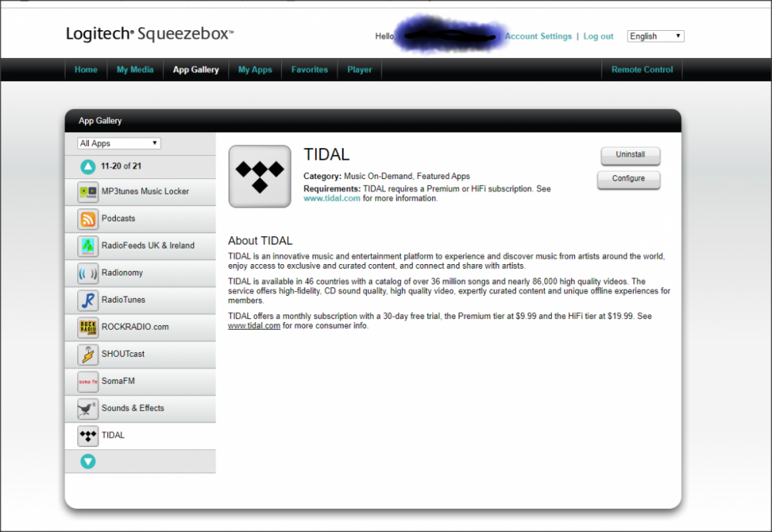Image resolution: width=772 pixels, height=532 pixels.
Task: Select the App Gallery tab
Action: [x=196, y=69]
